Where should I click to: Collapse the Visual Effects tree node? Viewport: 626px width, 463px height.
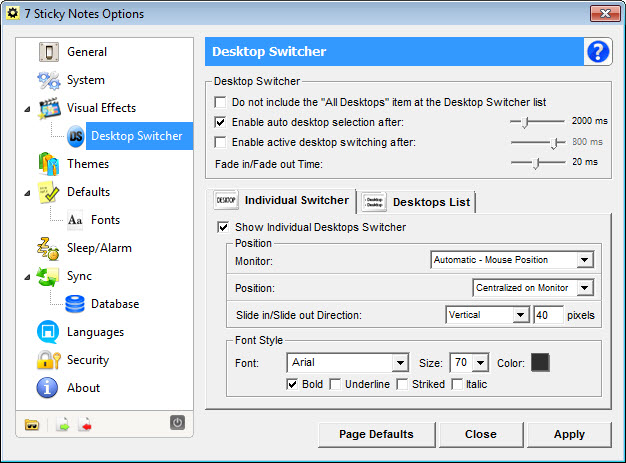point(27,109)
